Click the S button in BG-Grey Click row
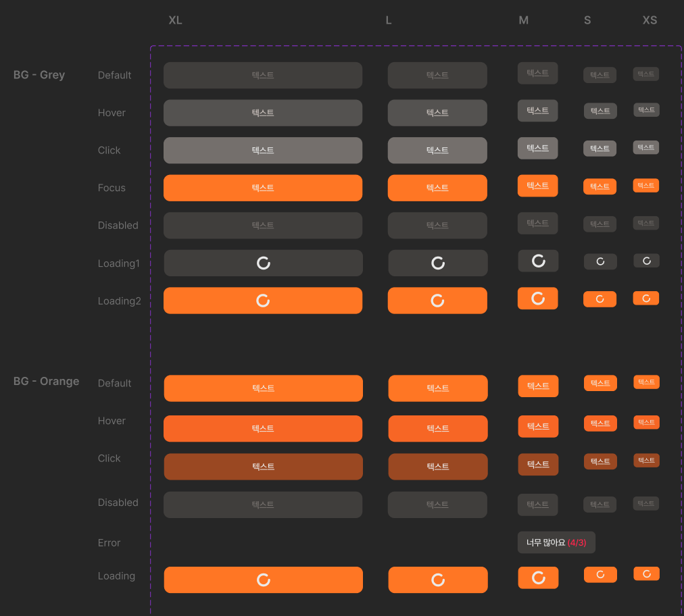This screenshot has width=684, height=616. [x=600, y=149]
